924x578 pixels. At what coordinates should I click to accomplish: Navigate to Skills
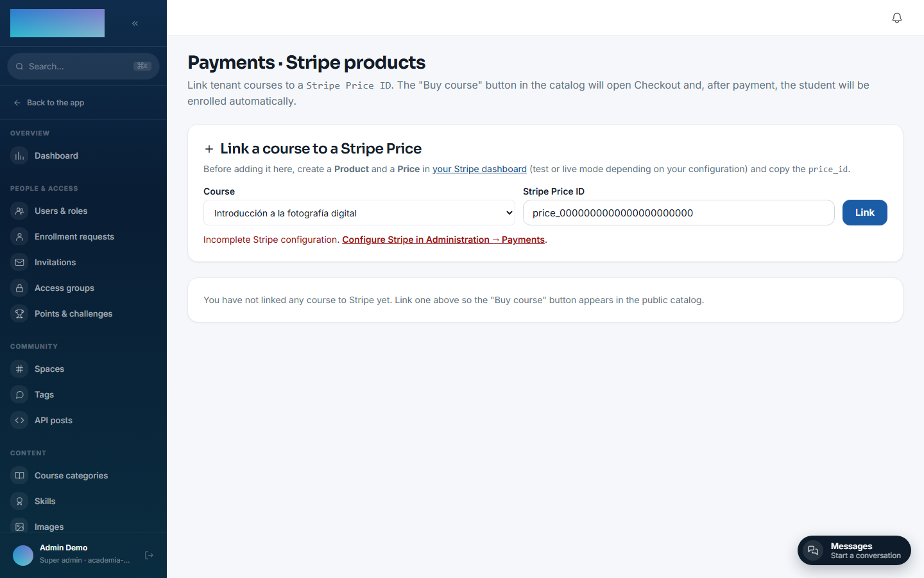83,502
